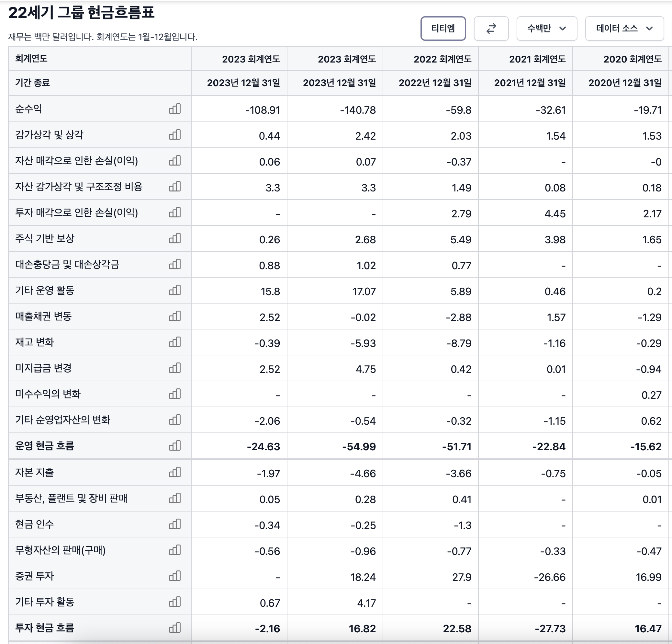672x644 pixels.
Task: Open the 수백만 units dropdown
Action: 546,29
